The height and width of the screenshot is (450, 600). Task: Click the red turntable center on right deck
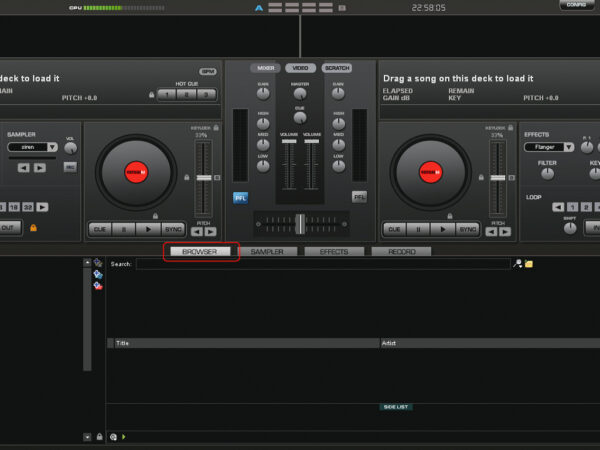(x=432, y=173)
